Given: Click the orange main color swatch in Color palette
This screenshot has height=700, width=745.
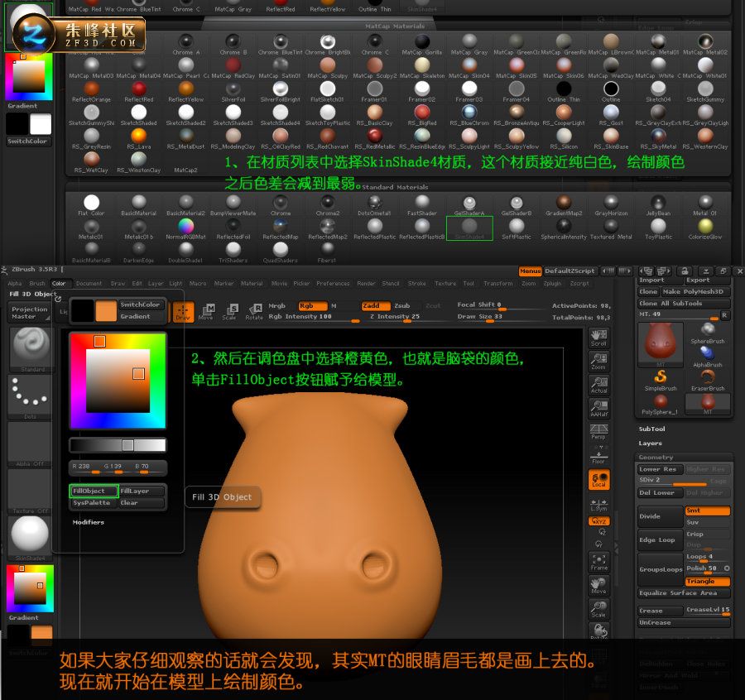Looking at the screenshot, I should 106,311.
